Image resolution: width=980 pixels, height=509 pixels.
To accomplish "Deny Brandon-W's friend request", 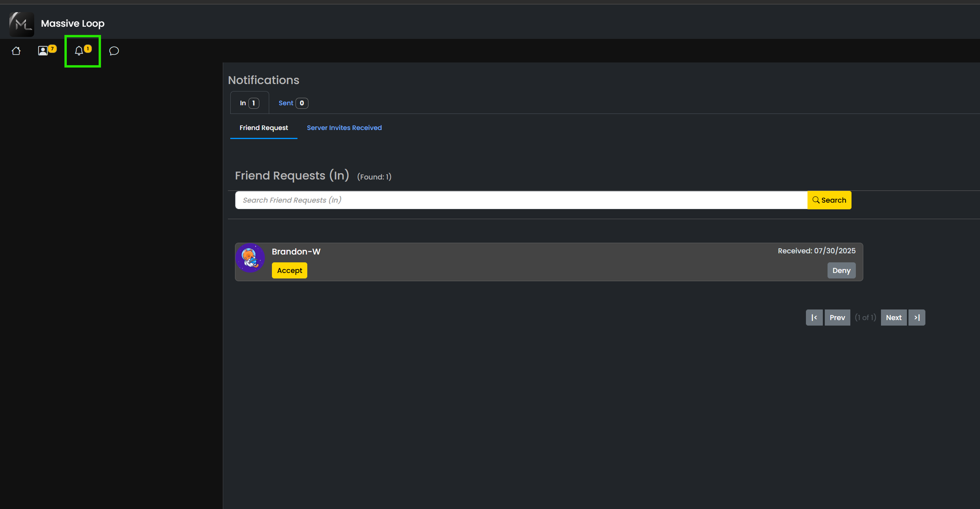I will (x=841, y=271).
